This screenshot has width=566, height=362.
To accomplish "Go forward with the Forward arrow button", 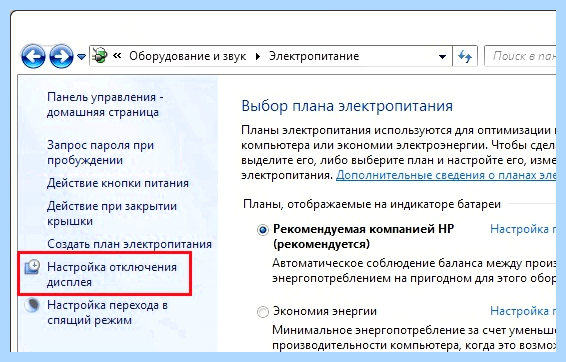I will [61, 56].
